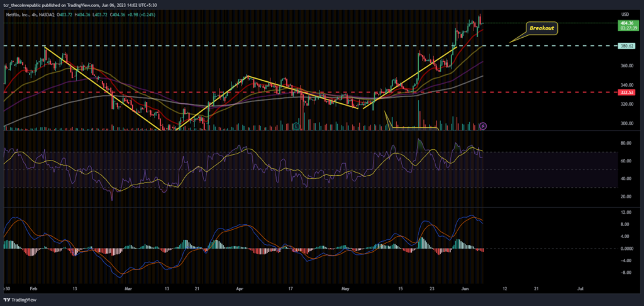Select the Breakout callout annotation
Screen dimensions: 644x306
click(x=541, y=28)
